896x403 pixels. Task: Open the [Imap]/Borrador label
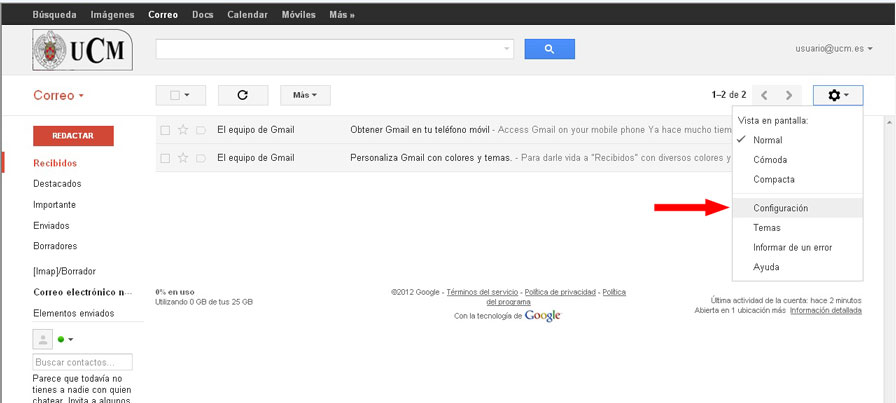click(x=64, y=272)
